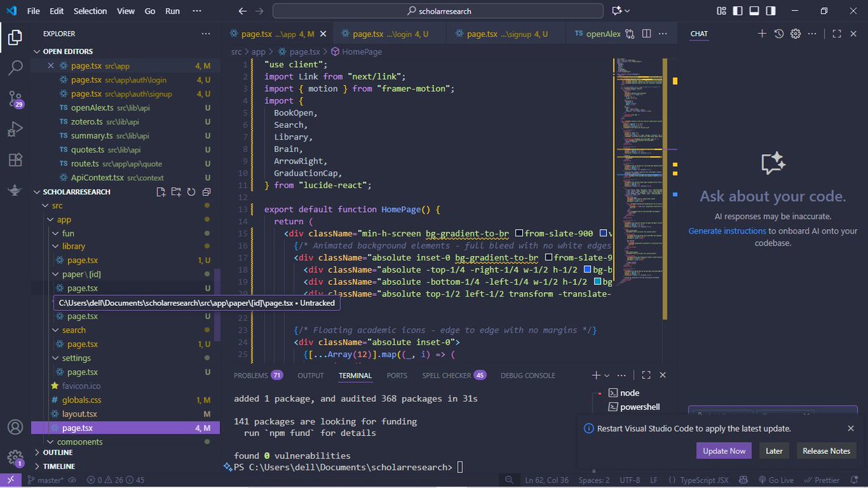Open the Selection menu
The image size is (868, 488).
[x=90, y=11]
